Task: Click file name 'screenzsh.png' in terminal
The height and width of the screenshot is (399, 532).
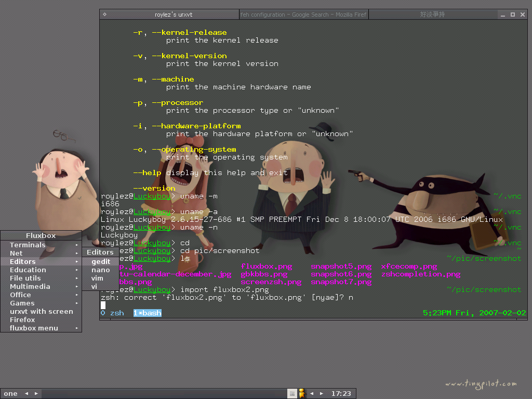Action: coord(271,282)
